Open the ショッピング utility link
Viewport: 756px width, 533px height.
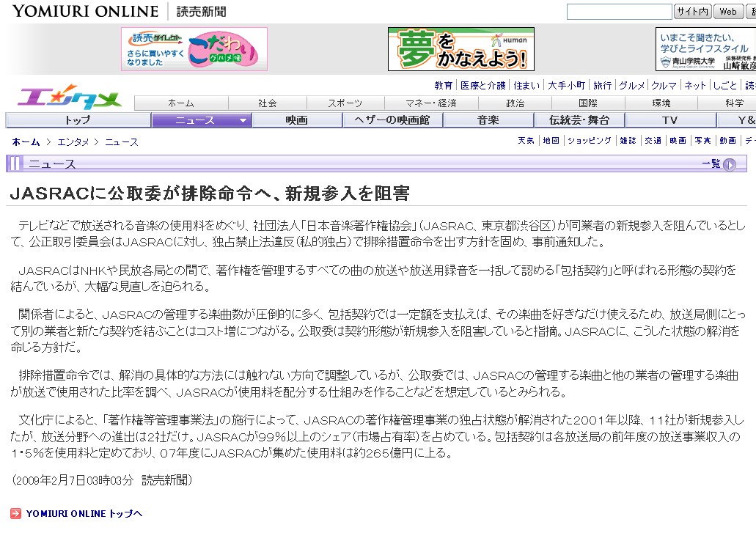click(589, 140)
